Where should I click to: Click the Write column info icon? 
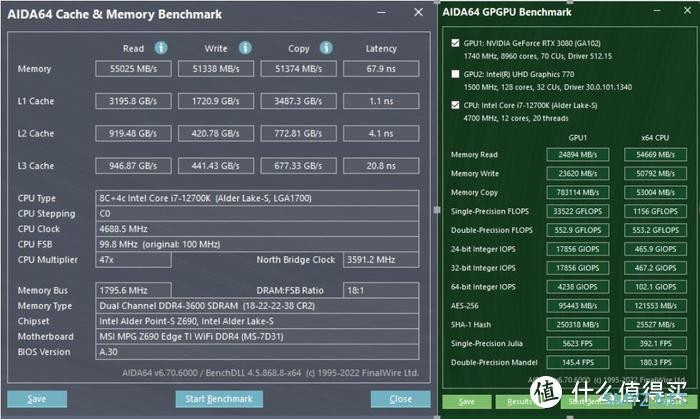[x=245, y=48]
